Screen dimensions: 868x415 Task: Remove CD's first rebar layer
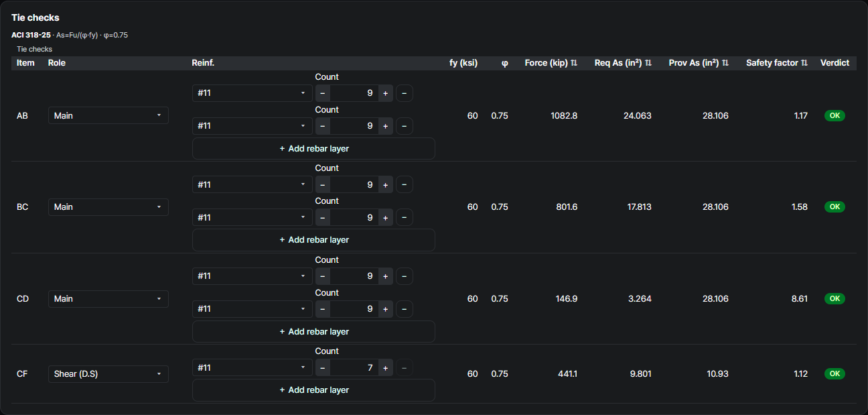(x=405, y=276)
